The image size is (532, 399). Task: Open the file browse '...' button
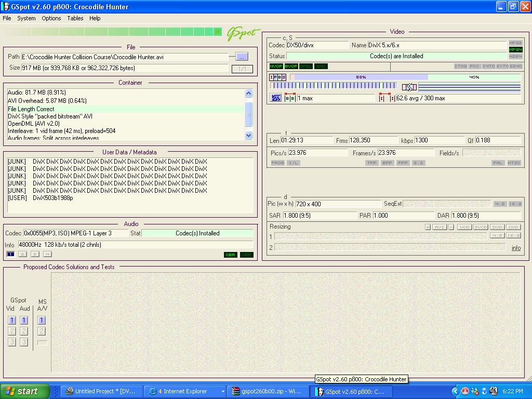[242, 57]
